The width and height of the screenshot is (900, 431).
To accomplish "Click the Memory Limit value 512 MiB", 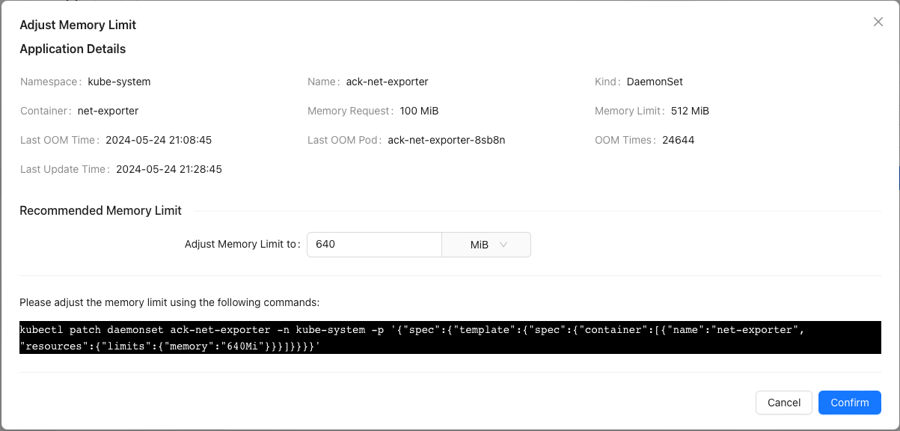I will [690, 111].
